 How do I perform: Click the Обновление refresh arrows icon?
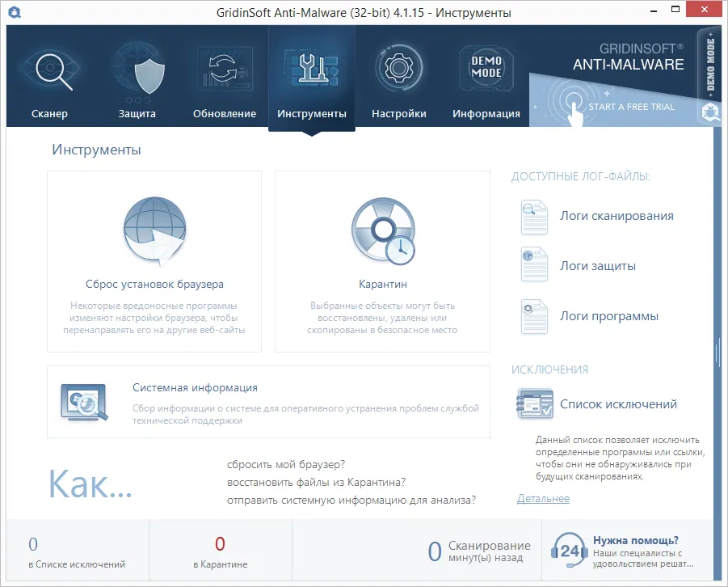(225, 70)
